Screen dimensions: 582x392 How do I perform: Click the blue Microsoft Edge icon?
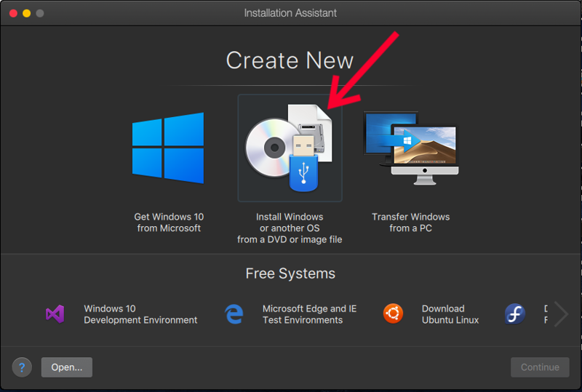click(234, 314)
